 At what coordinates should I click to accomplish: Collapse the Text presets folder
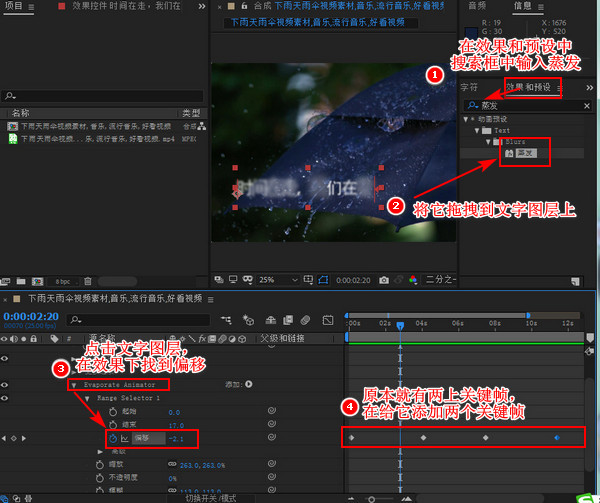point(477,130)
